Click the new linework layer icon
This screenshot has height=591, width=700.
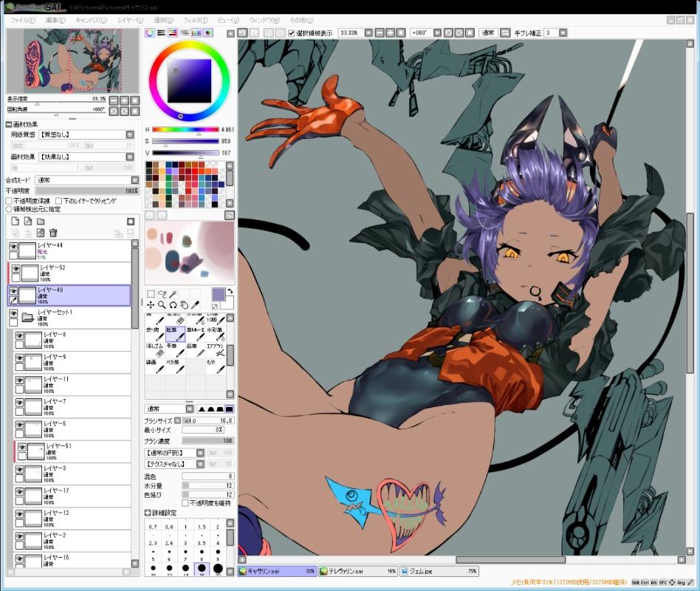coord(27,221)
